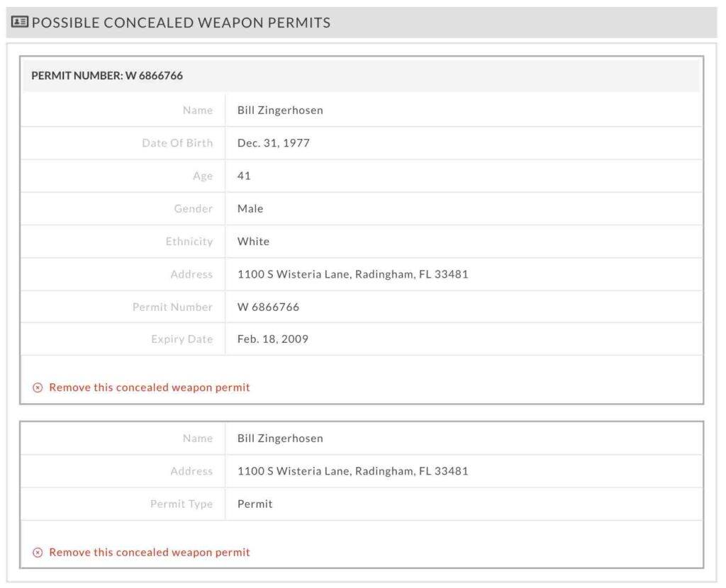This screenshot has width=726, height=588.
Task: Click the Date Of Birth label
Action: [177, 143]
